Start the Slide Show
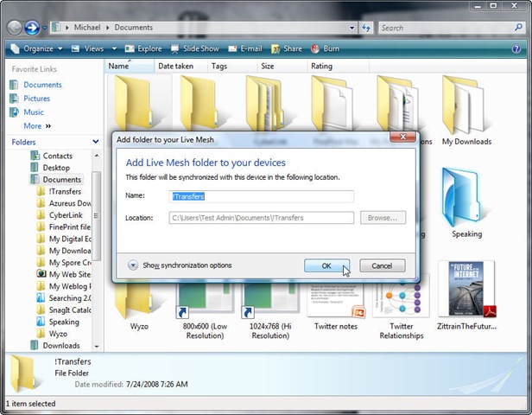Viewport: 532px width, 415px height. (x=195, y=49)
